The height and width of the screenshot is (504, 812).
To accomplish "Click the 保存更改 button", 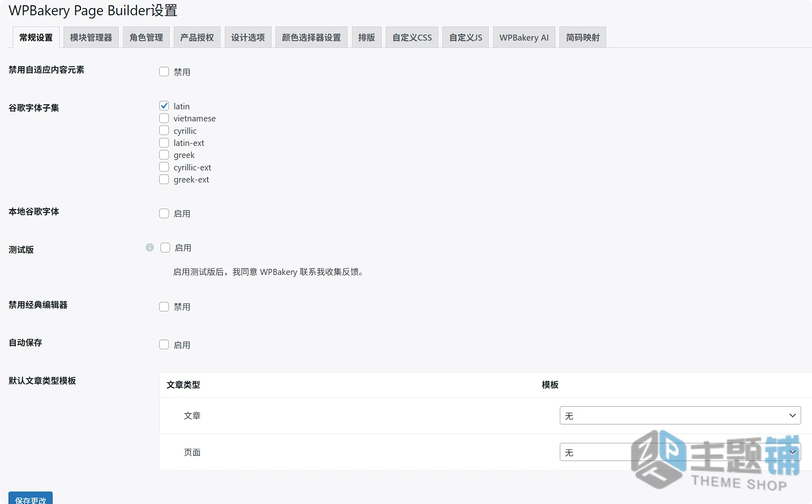I will 31,498.
